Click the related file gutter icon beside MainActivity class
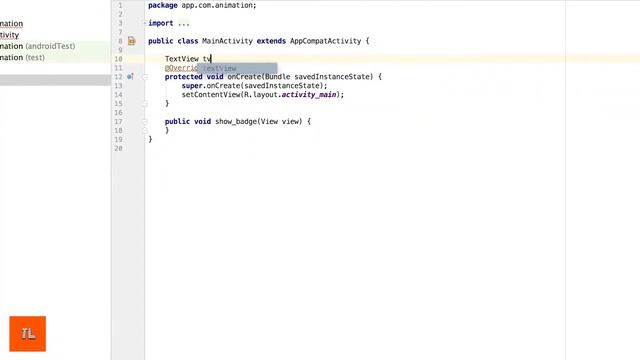The image size is (640, 360). pyautogui.click(x=131, y=41)
